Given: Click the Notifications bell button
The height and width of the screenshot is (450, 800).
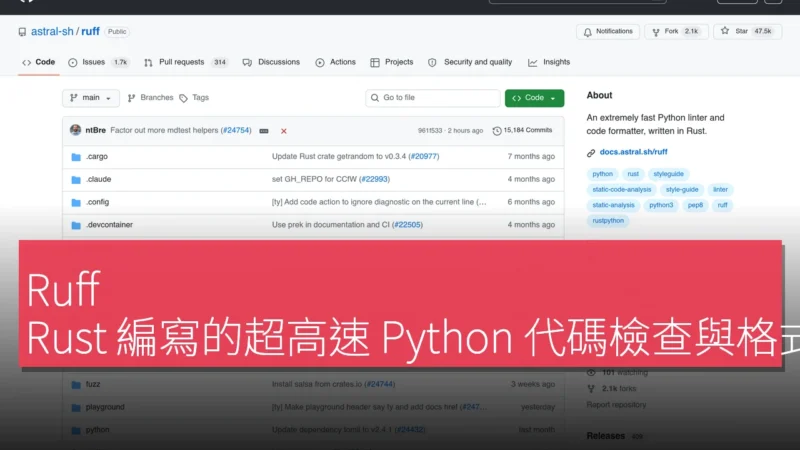Looking at the screenshot, I should pos(608,32).
